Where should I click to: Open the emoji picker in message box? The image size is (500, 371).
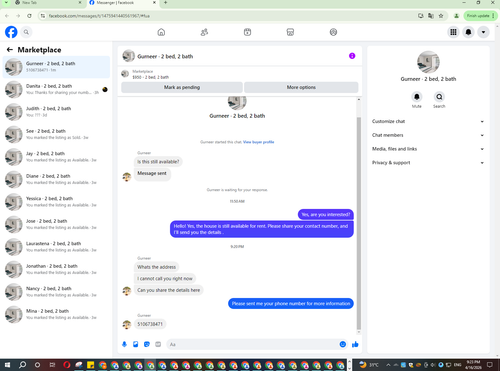coord(343,344)
